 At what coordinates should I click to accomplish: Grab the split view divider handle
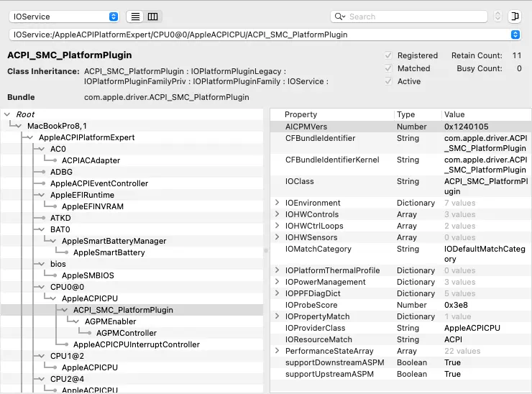coord(266,250)
